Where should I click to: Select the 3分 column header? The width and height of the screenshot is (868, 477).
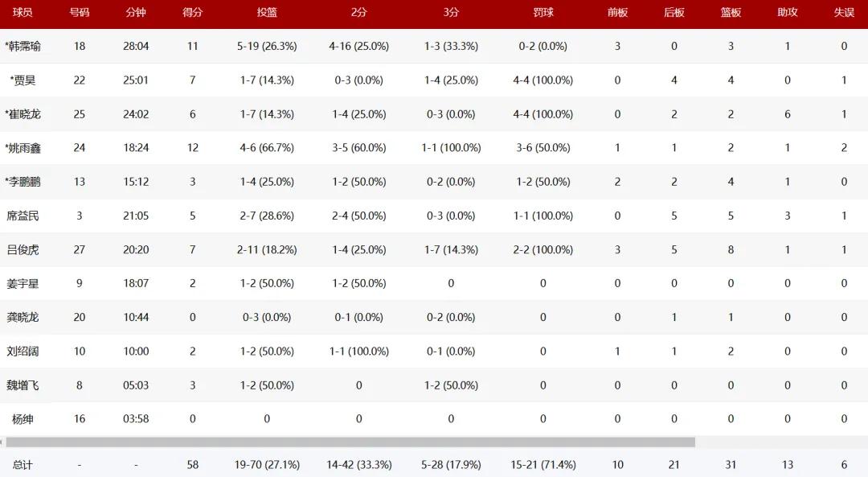(x=451, y=13)
